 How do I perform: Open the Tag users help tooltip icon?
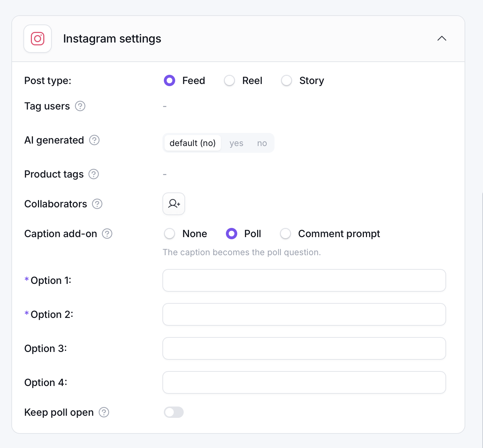pos(80,106)
